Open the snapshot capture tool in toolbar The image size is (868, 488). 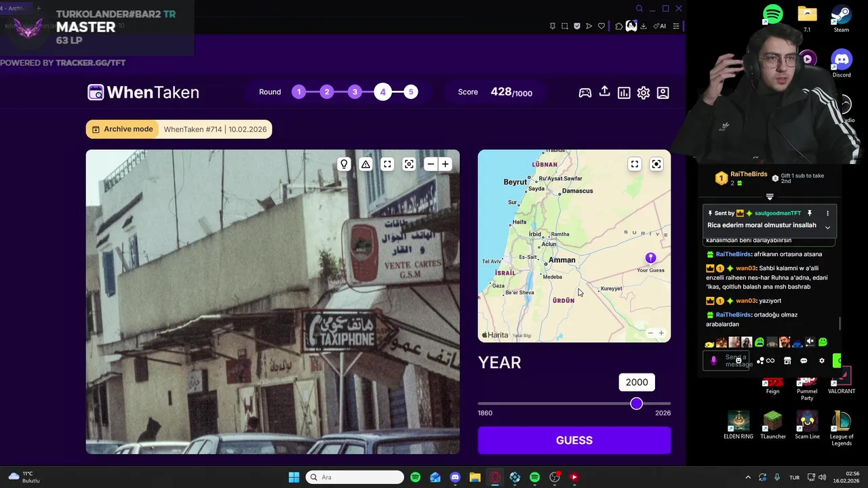coord(564,26)
